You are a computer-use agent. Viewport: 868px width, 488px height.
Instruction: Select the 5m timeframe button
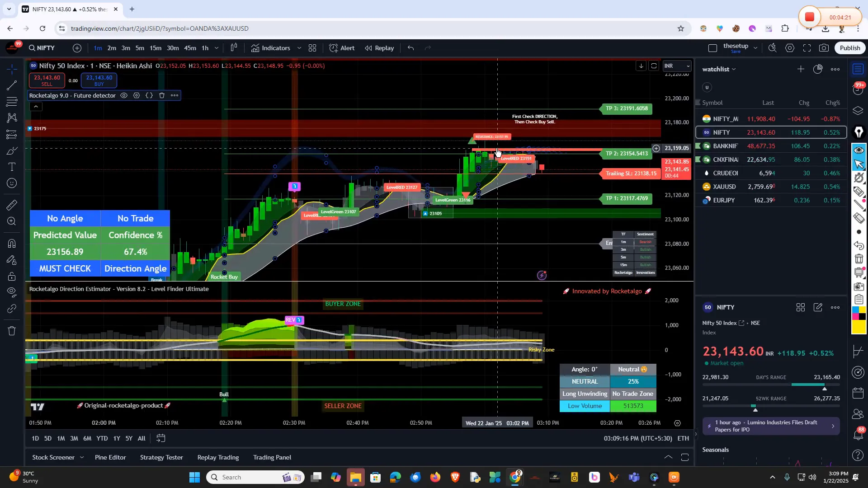tap(140, 48)
